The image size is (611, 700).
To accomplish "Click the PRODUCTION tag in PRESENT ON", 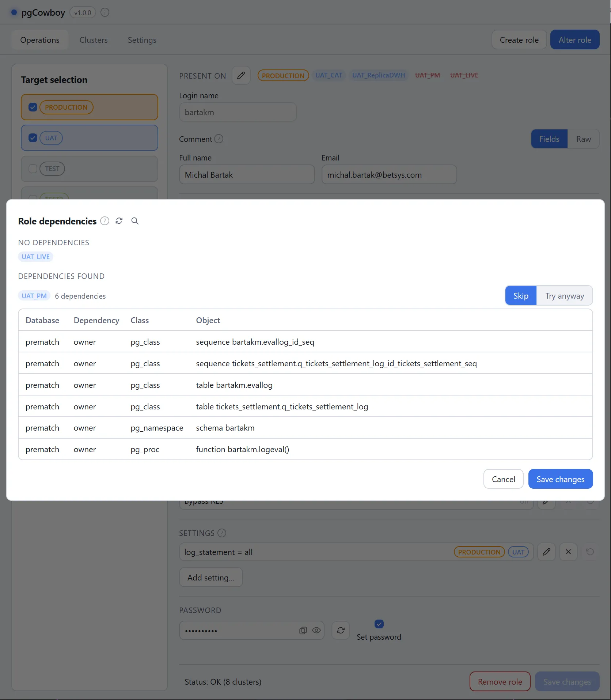I will pyautogui.click(x=283, y=76).
